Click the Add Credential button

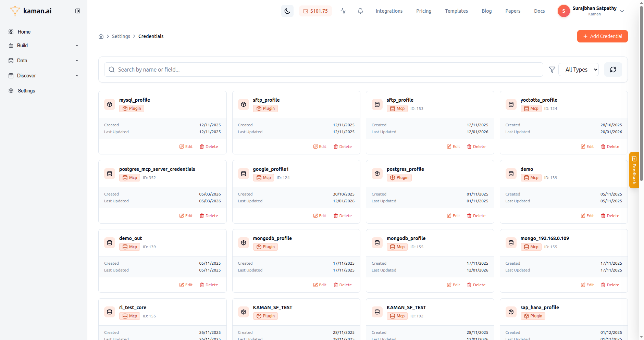pos(602,36)
